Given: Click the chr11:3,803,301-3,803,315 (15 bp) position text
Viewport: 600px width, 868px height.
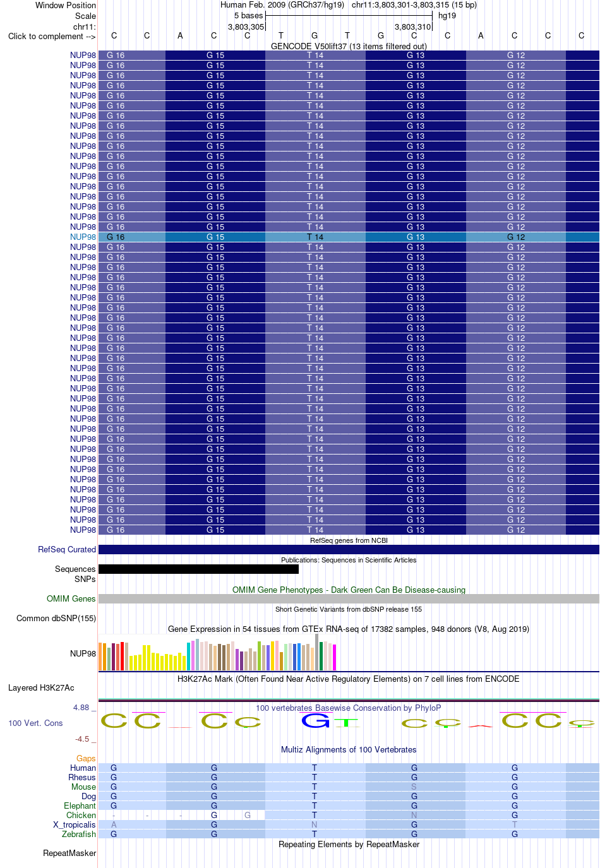Looking at the screenshot, I should point(414,4).
